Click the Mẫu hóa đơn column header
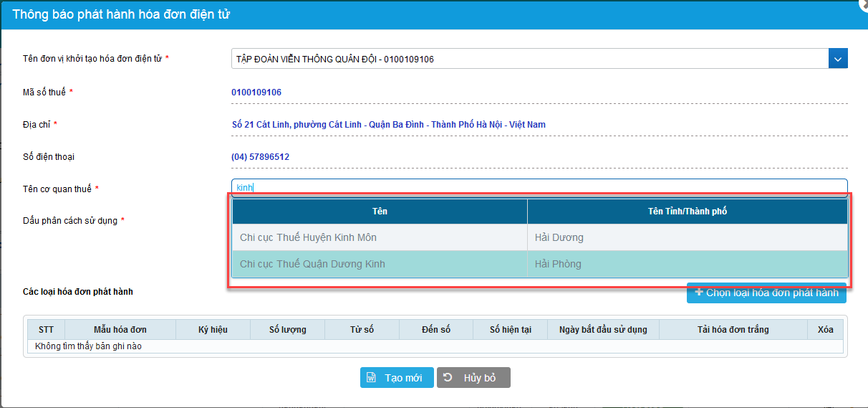The width and height of the screenshot is (868, 408). pos(120,329)
